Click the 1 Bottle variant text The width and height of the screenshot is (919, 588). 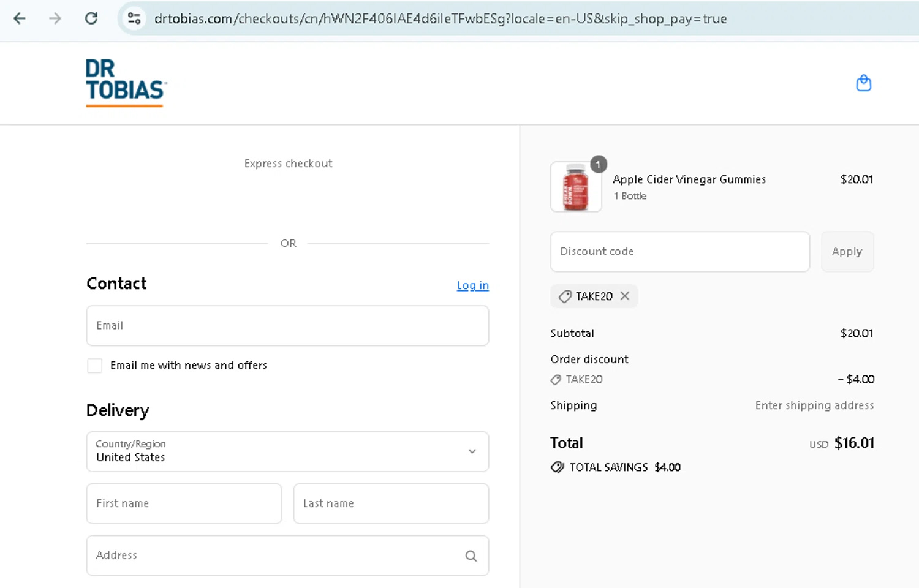pyautogui.click(x=630, y=196)
